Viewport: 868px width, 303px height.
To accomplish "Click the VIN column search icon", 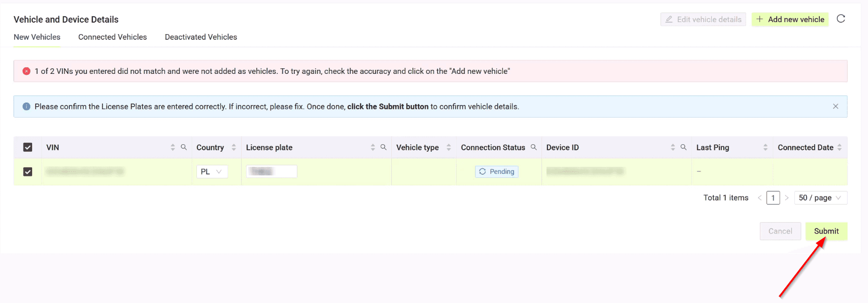I will coord(184,147).
